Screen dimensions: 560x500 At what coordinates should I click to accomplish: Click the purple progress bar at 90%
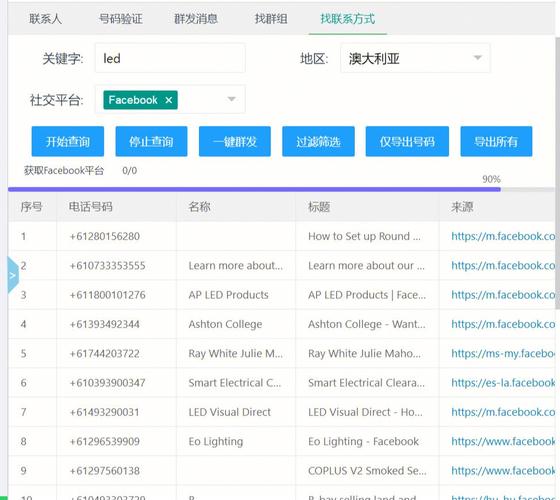tap(254, 189)
